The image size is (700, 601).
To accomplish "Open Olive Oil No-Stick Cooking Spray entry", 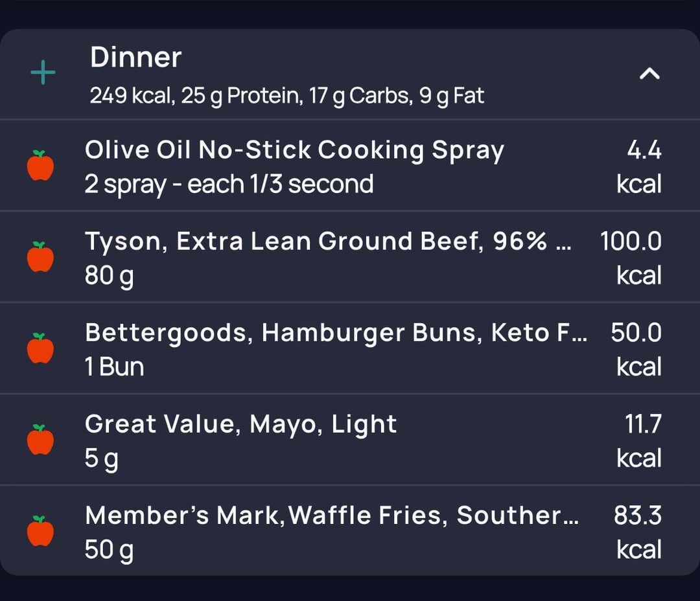I will [x=294, y=150].
